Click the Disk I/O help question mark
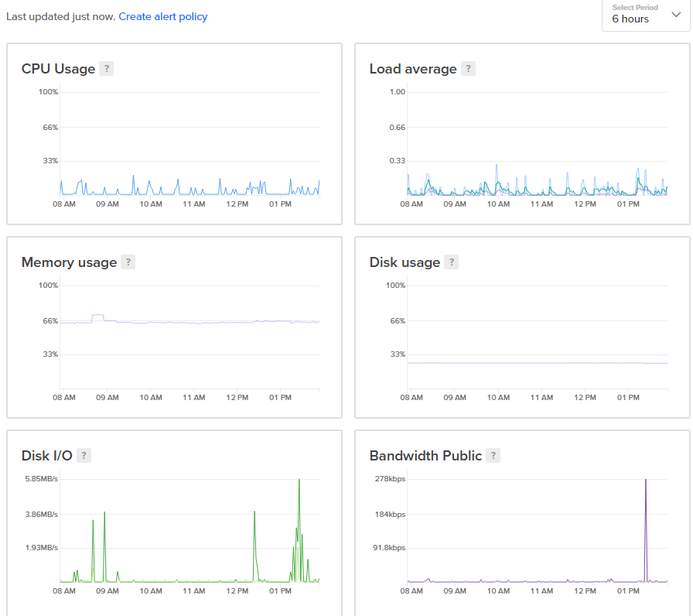 (84, 456)
